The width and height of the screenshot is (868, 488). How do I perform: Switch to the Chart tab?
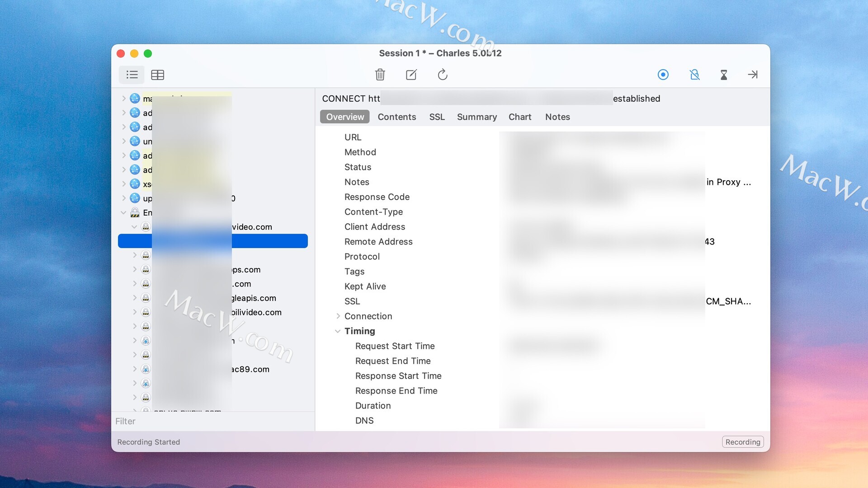519,117
